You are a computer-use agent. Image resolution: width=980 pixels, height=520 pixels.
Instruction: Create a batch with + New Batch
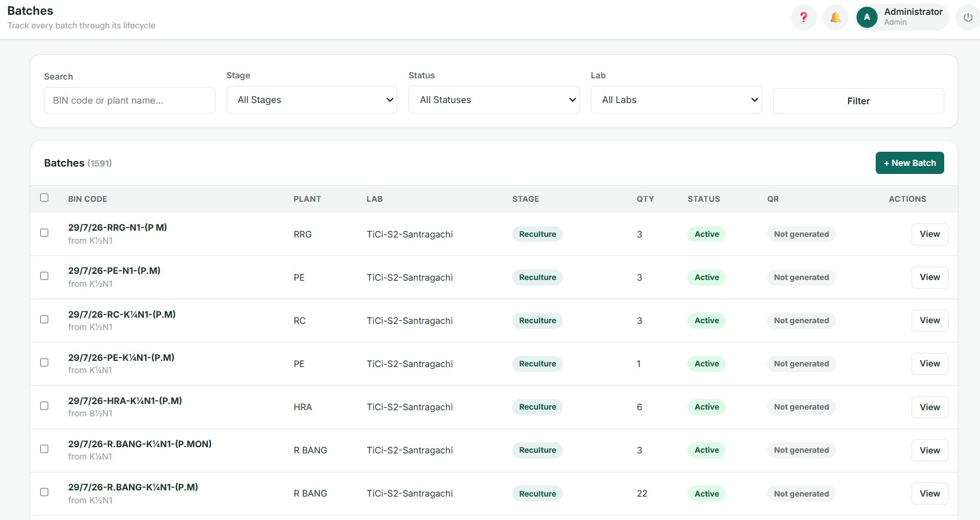pyautogui.click(x=910, y=163)
